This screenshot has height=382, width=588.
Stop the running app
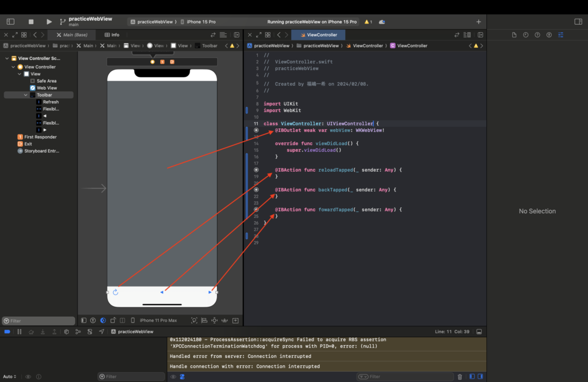31,21
